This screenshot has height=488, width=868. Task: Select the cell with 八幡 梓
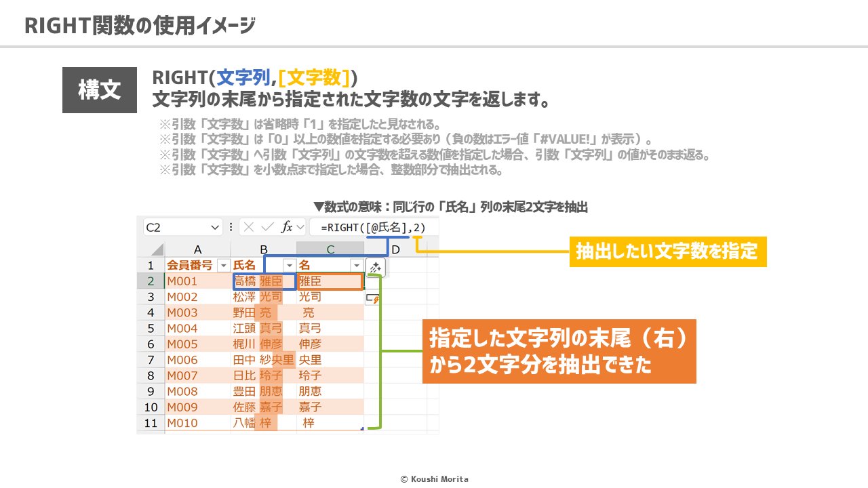(x=264, y=423)
